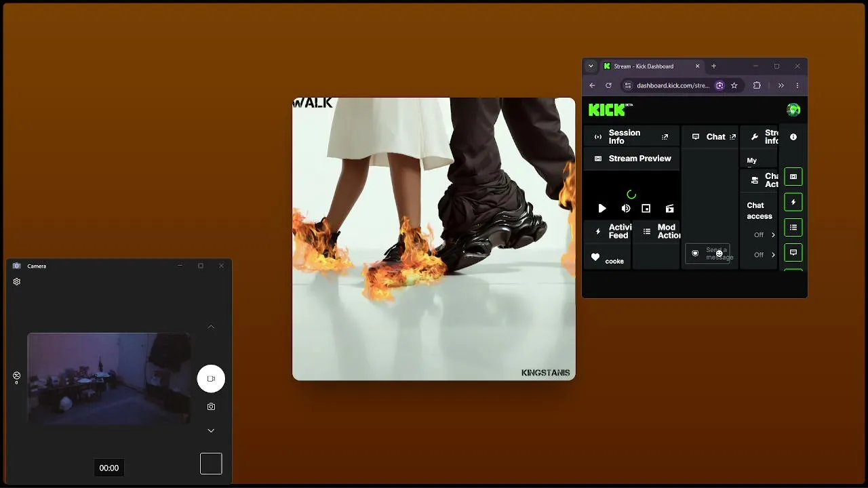View site information icon in address bar

627,85
